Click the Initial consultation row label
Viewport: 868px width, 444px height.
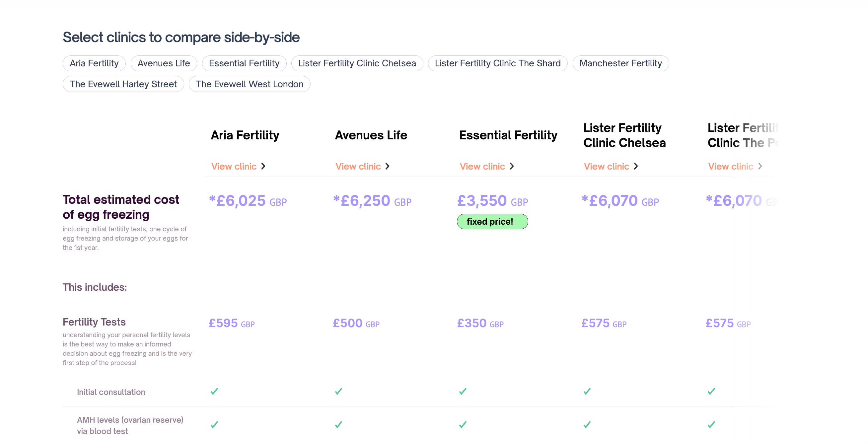pos(111,392)
